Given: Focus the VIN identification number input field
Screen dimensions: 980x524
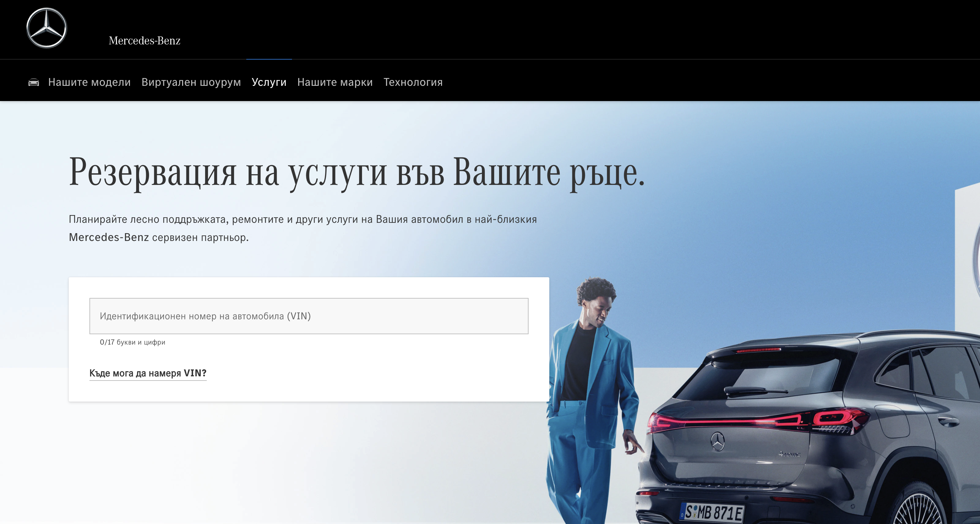Looking at the screenshot, I should pos(309,316).
